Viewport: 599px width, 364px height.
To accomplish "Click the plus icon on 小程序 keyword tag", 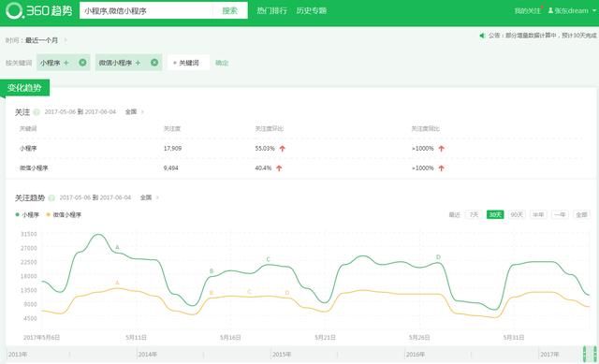I will [66, 63].
